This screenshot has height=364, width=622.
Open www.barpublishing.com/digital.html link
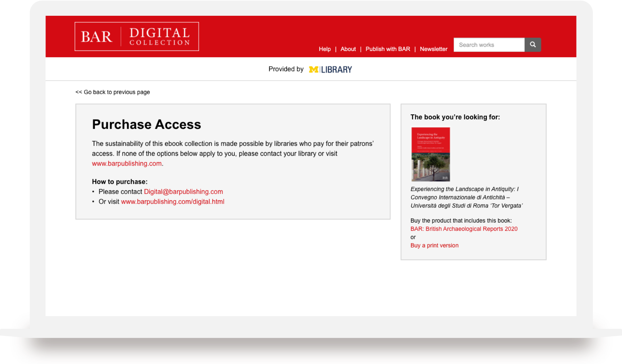(173, 202)
